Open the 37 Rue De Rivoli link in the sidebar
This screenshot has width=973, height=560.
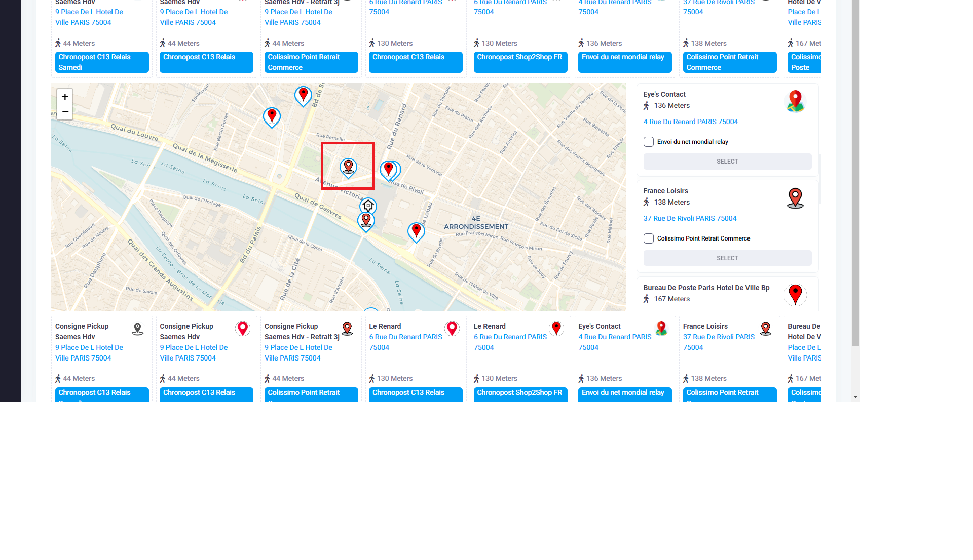pyautogui.click(x=690, y=218)
